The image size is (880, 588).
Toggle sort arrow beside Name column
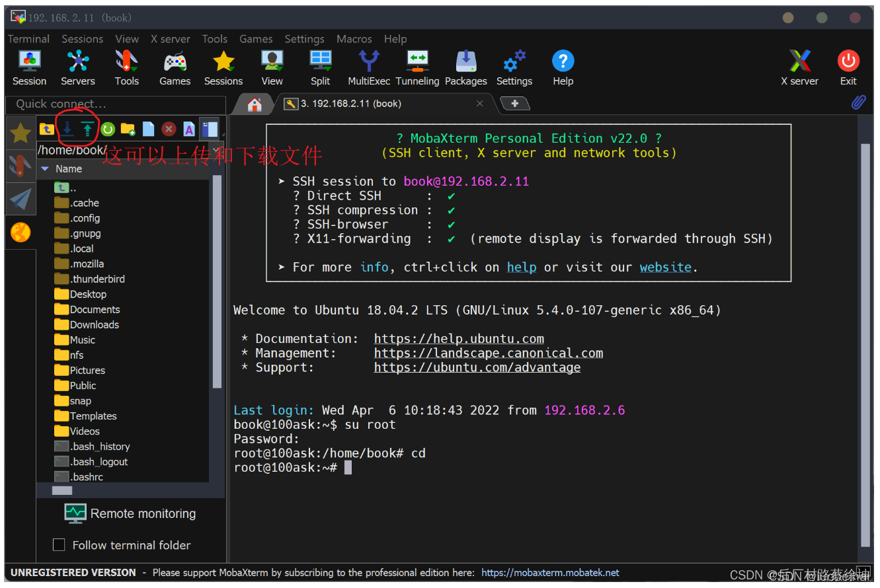tap(45, 169)
